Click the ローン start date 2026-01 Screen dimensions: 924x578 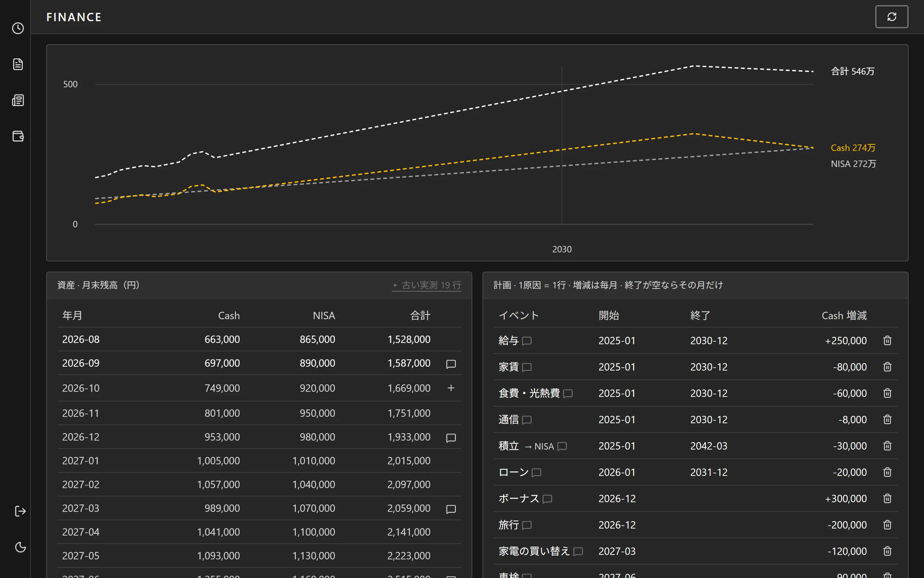pyautogui.click(x=617, y=472)
